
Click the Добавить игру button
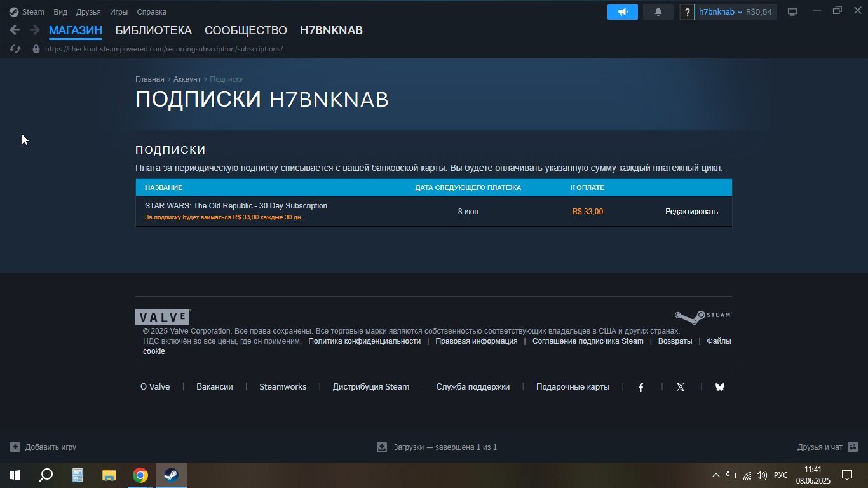[x=43, y=447]
